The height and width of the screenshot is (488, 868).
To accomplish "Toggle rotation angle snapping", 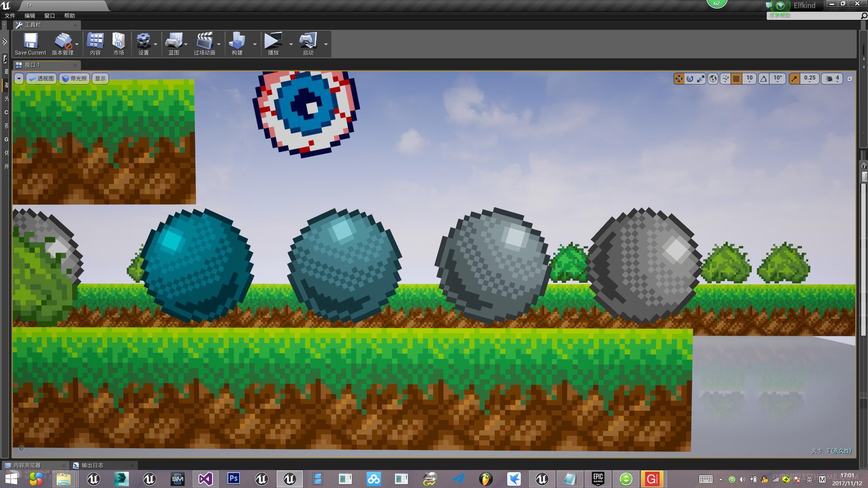I will click(764, 79).
